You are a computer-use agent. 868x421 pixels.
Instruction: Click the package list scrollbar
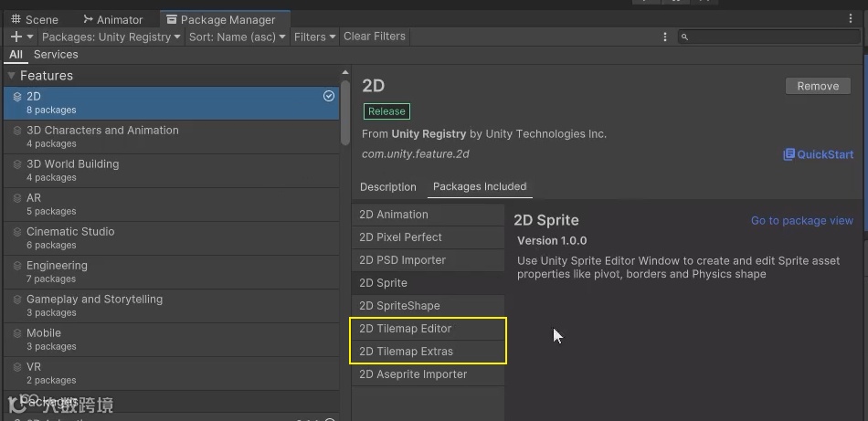point(345,113)
